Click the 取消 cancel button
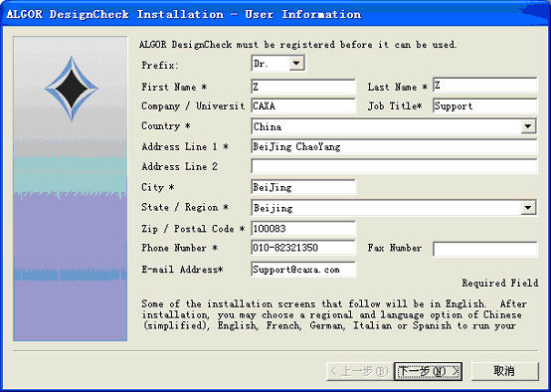The height and width of the screenshot is (392, 551). tap(504, 371)
